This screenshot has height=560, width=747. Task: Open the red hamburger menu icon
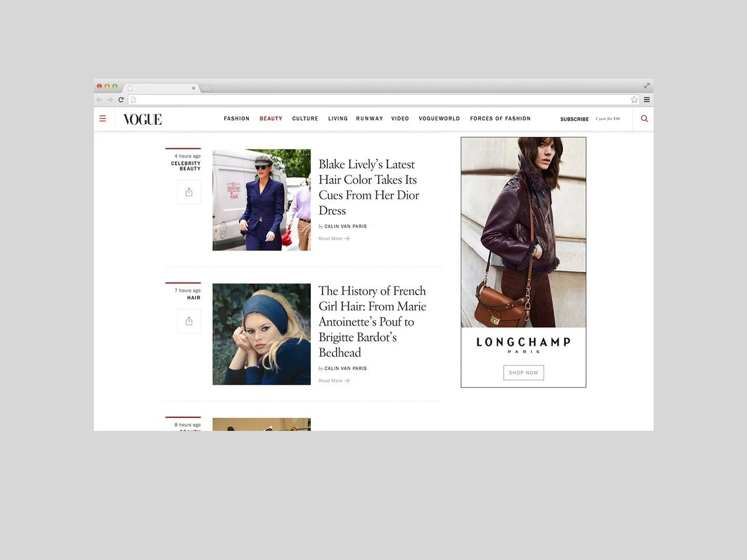pyautogui.click(x=103, y=119)
